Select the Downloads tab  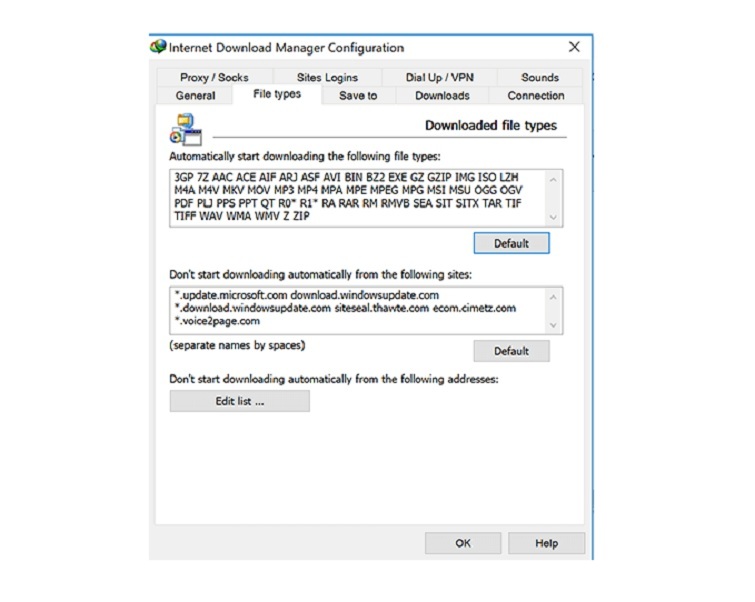[x=442, y=96]
